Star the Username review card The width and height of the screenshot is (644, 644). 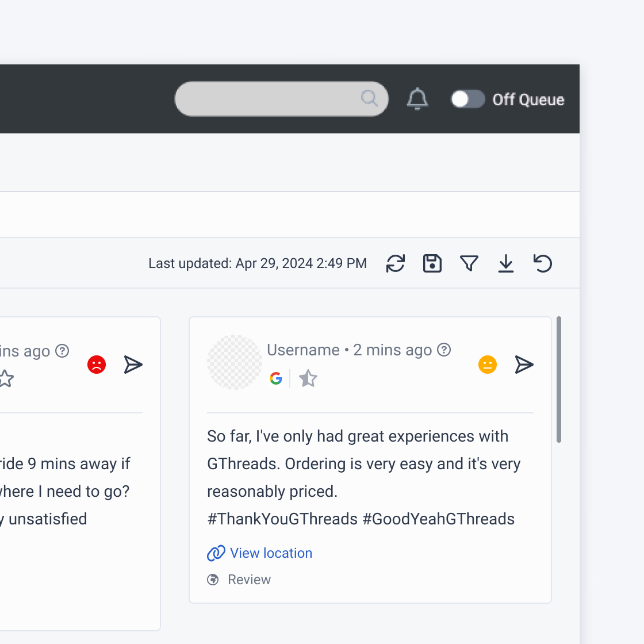tap(308, 378)
